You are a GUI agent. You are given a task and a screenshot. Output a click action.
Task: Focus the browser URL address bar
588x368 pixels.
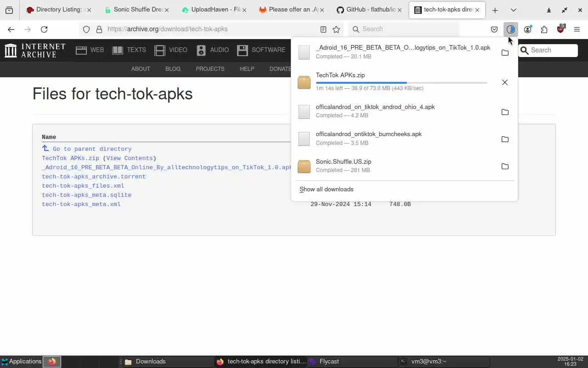click(211, 29)
